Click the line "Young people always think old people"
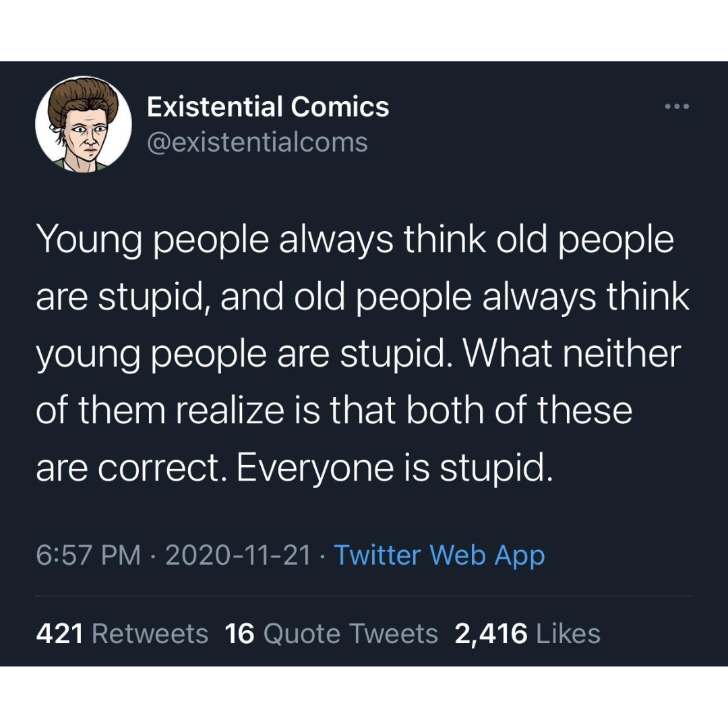Viewport: 728px width, 728px height. [355, 240]
